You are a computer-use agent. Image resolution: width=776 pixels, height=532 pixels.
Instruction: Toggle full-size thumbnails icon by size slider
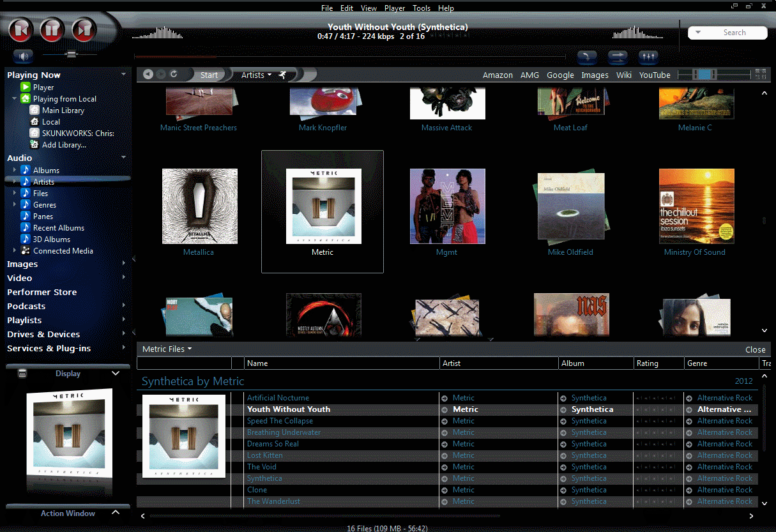pos(760,75)
